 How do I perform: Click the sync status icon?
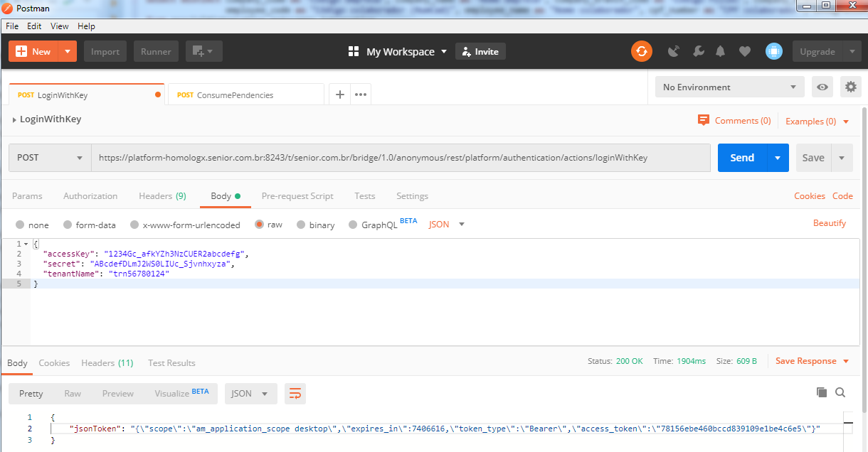642,51
